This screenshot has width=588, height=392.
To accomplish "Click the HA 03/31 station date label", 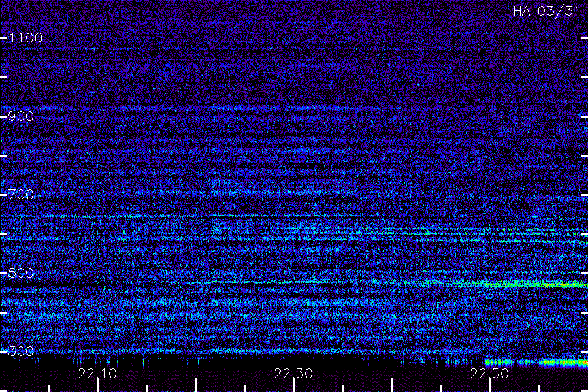I will coord(546,11).
